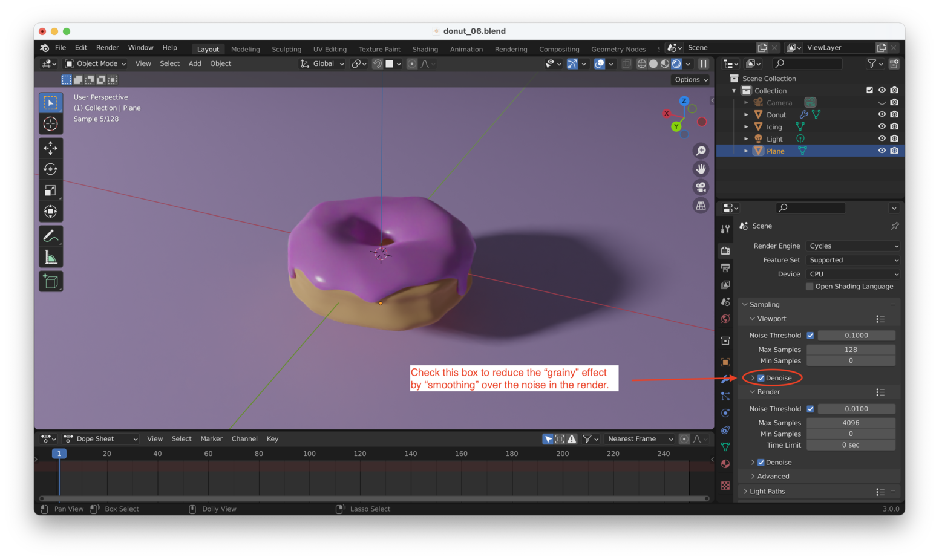Hide the Icing object in the outliner
Image resolution: width=939 pixels, height=560 pixels.
pyautogui.click(x=882, y=126)
